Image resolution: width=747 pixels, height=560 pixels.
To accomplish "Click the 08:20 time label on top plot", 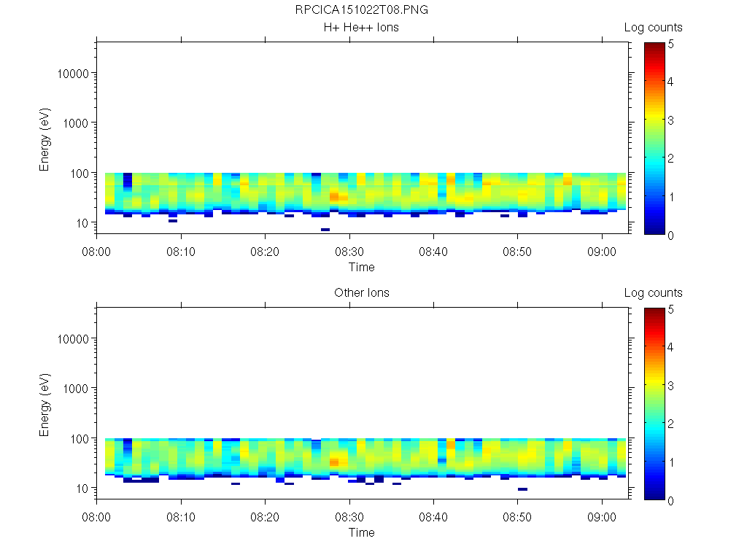I will tap(265, 252).
